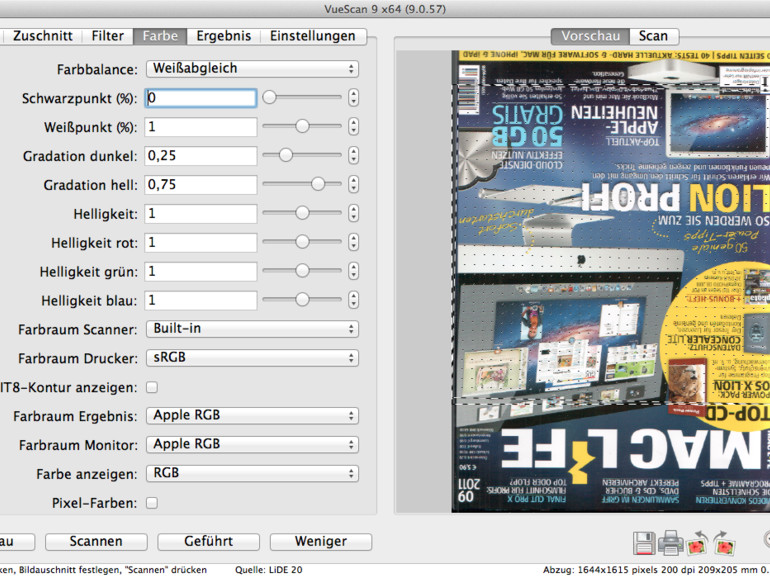
Task: Click the Helligkeit blau value field
Action: pyautogui.click(x=201, y=301)
